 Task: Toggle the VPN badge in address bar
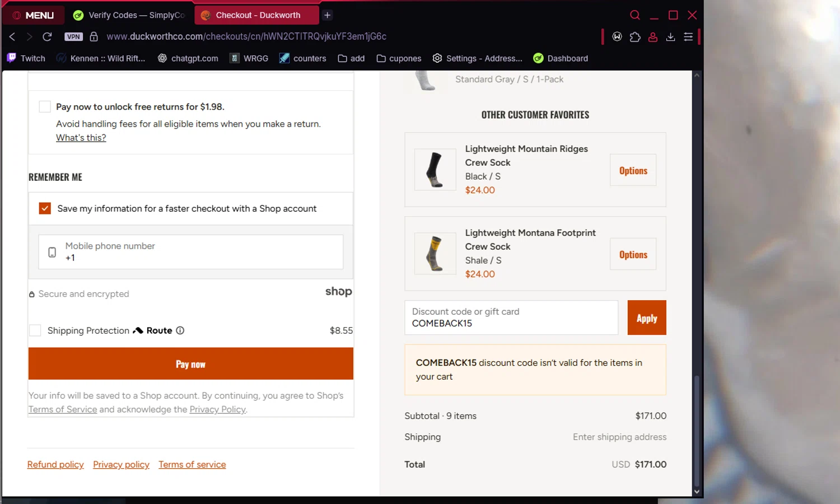(x=73, y=36)
